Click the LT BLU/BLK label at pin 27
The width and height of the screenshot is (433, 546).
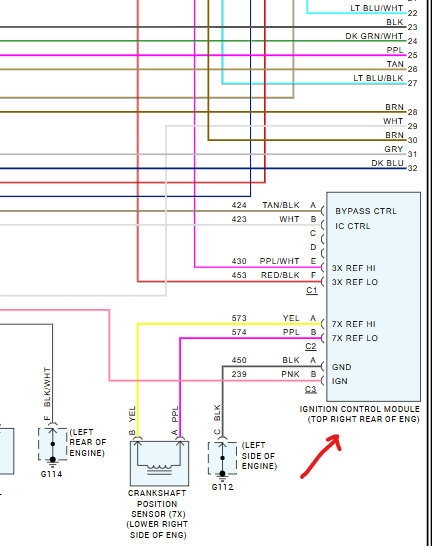(x=378, y=78)
